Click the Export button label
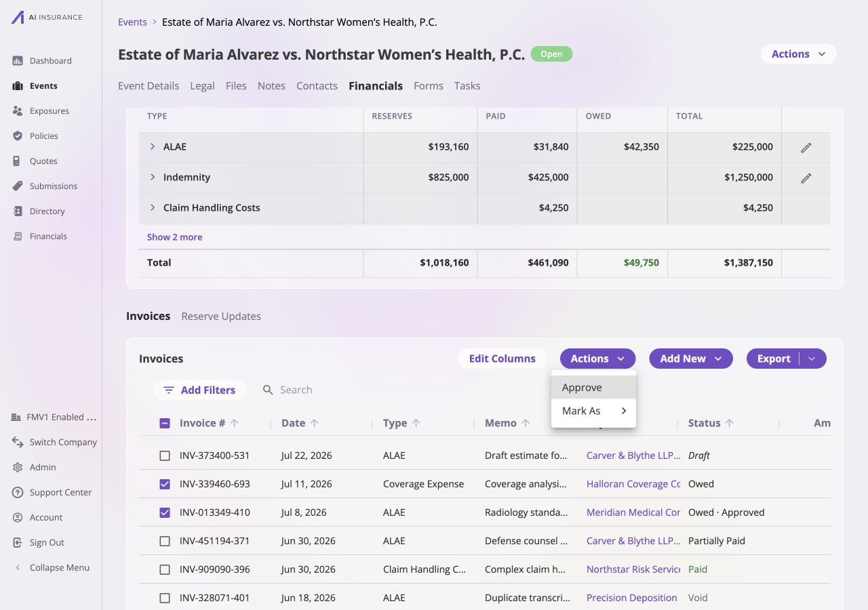The height and width of the screenshot is (610, 868). [774, 359]
